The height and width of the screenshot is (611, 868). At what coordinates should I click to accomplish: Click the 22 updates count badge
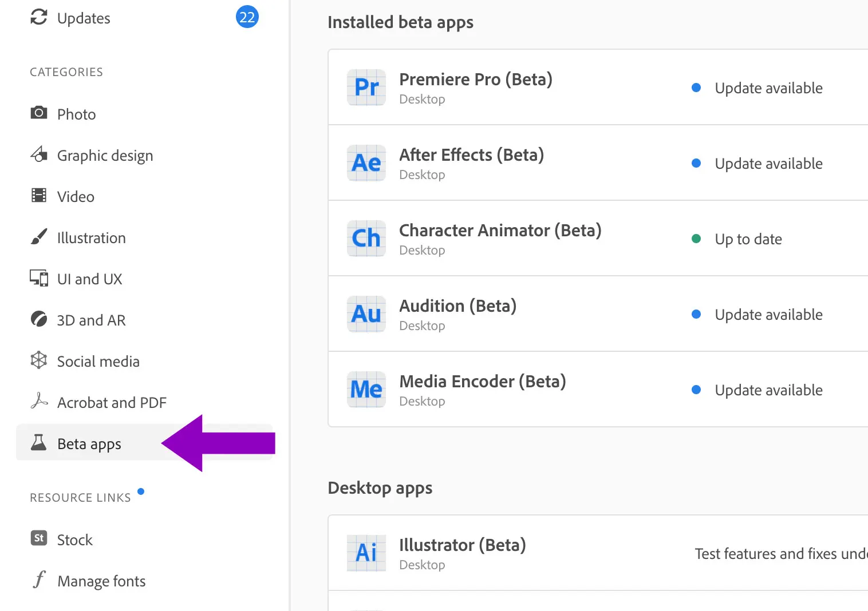click(x=247, y=17)
